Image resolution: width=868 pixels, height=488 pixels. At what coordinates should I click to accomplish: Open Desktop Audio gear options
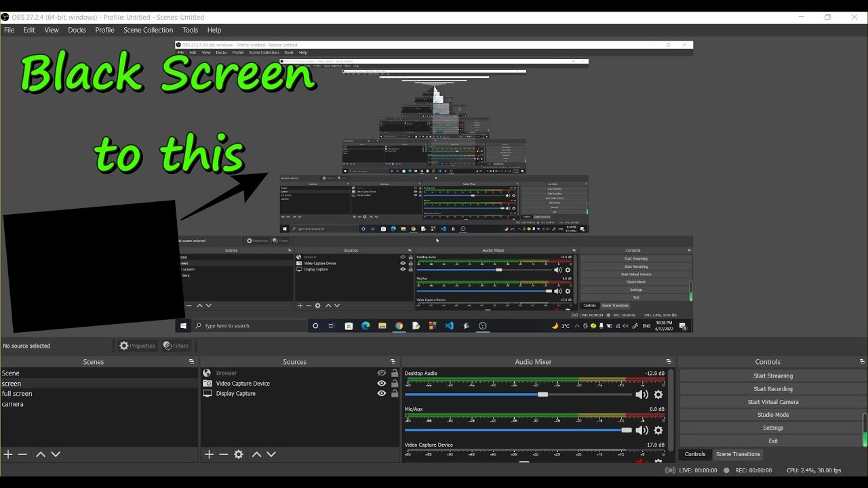[658, 394]
